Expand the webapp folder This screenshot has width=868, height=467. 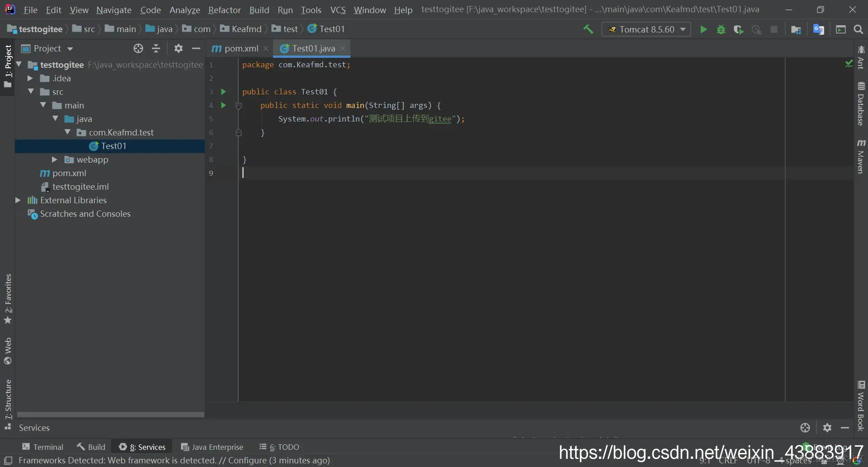coord(55,159)
